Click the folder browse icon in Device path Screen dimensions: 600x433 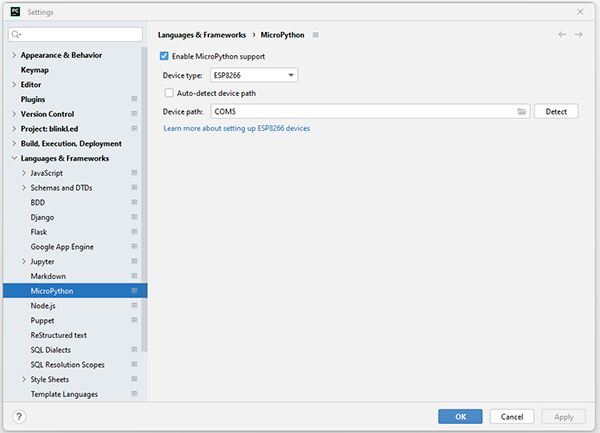pyautogui.click(x=522, y=111)
